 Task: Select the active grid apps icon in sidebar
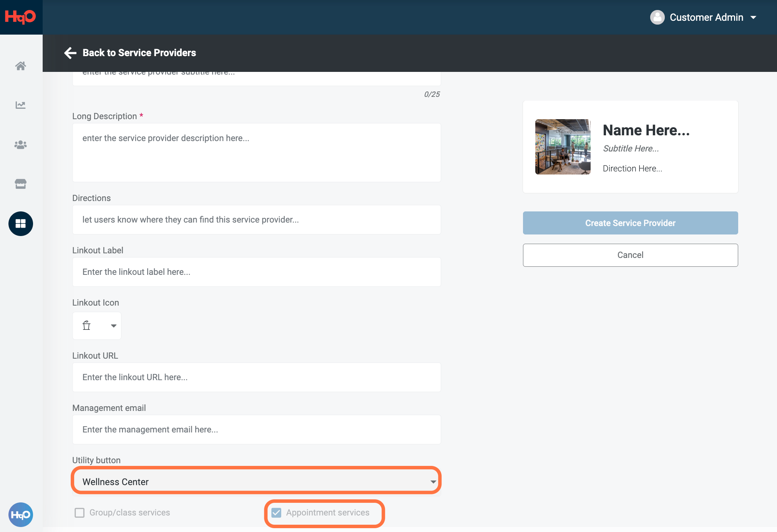21,224
